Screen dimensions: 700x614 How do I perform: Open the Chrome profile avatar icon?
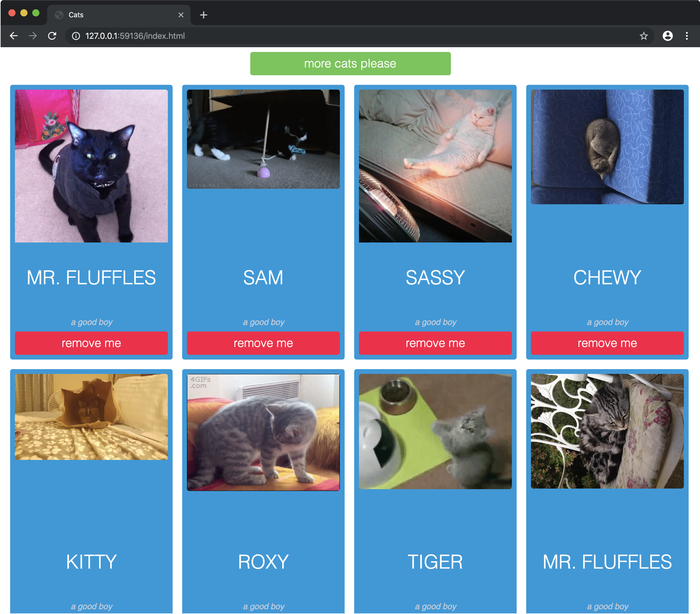667,36
